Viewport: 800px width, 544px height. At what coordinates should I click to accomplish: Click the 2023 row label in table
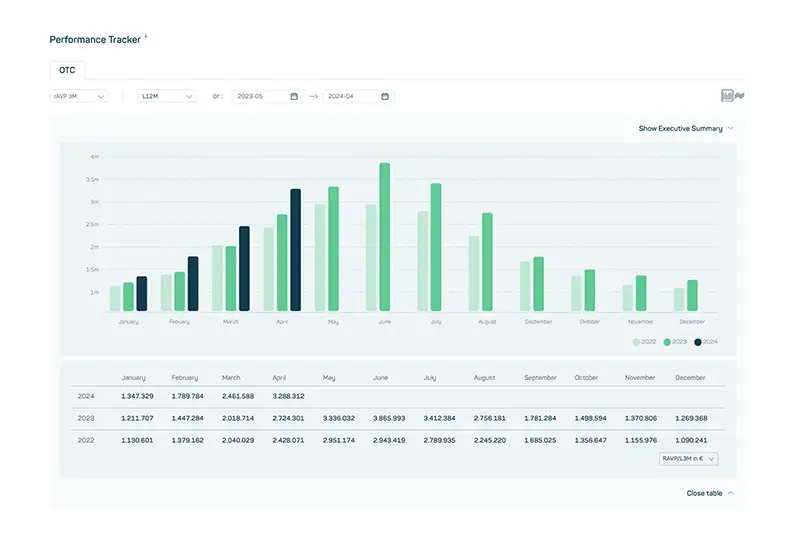86,418
